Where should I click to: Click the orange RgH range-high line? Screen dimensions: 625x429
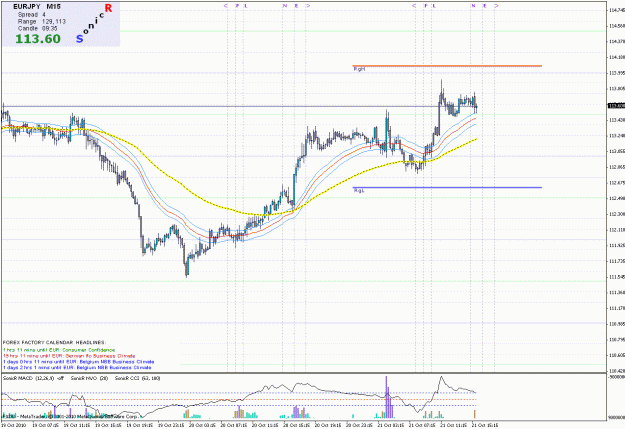[447, 66]
